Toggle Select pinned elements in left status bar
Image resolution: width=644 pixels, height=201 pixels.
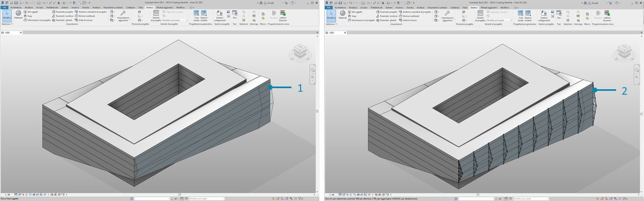click(282, 198)
